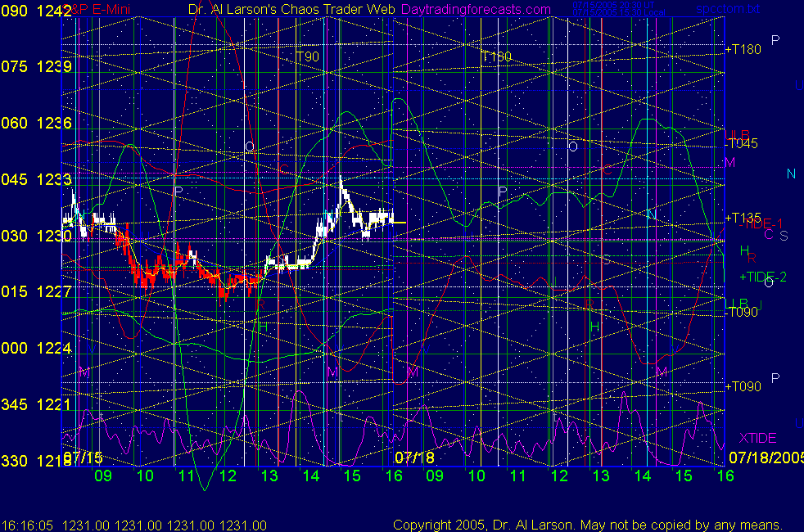Viewport: 804px width, 532px height.
Task: Click the '000 1224' price axis label
Action: 36,348
